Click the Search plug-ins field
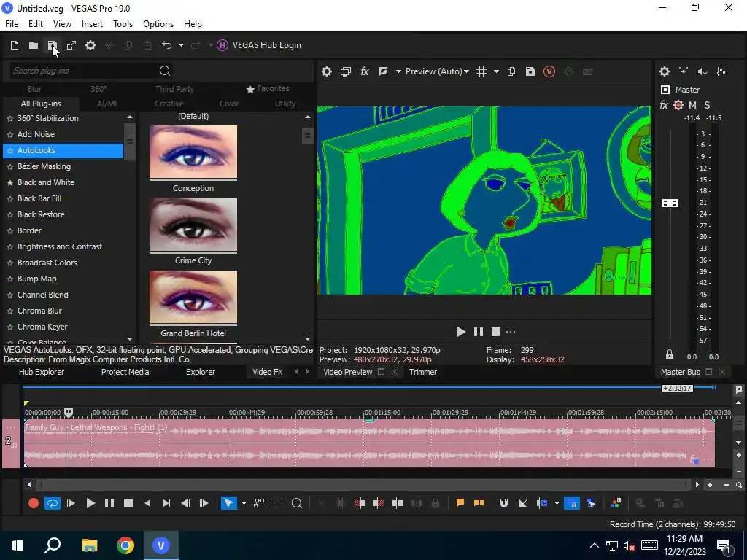 click(x=83, y=71)
